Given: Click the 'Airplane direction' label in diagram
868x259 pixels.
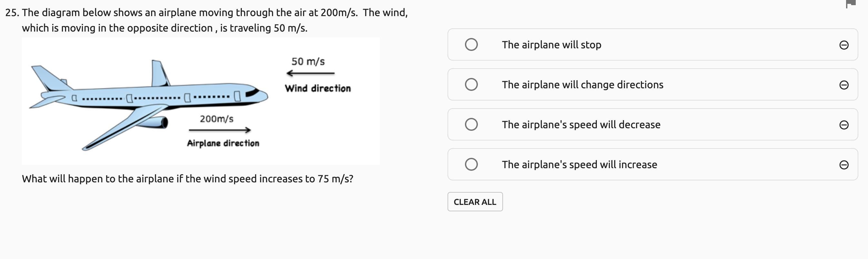Looking at the screenshot, I should 223,143.
